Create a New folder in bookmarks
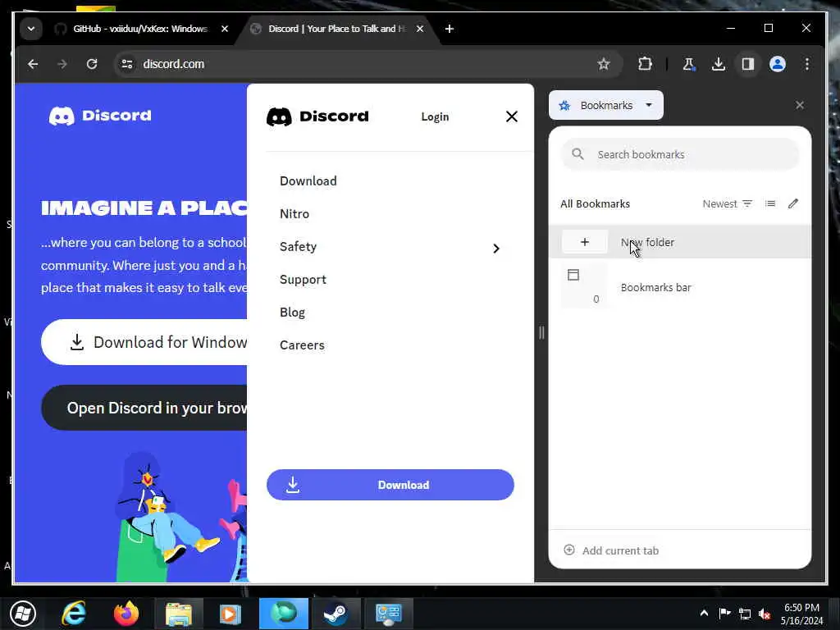The width and height of the screenshot is (840, 630). (680, 242)
